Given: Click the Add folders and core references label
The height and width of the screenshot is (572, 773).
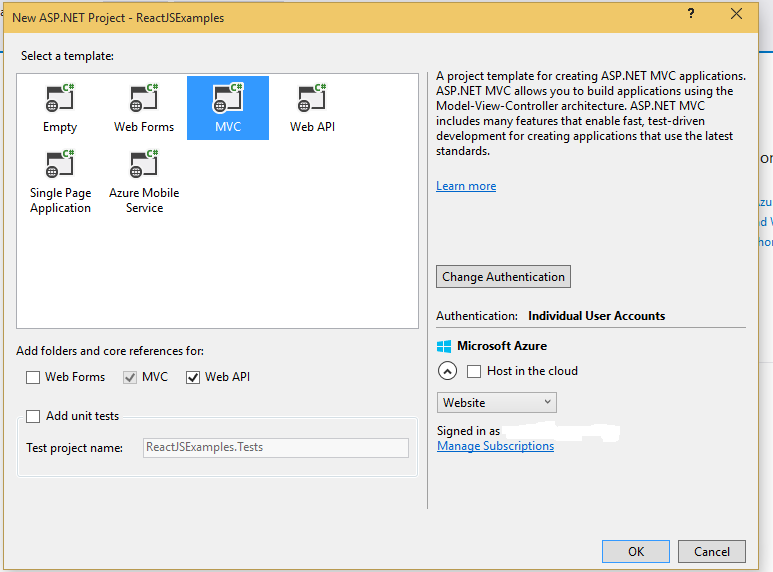Looking at the screenshot, I should (x=109, y=351).
